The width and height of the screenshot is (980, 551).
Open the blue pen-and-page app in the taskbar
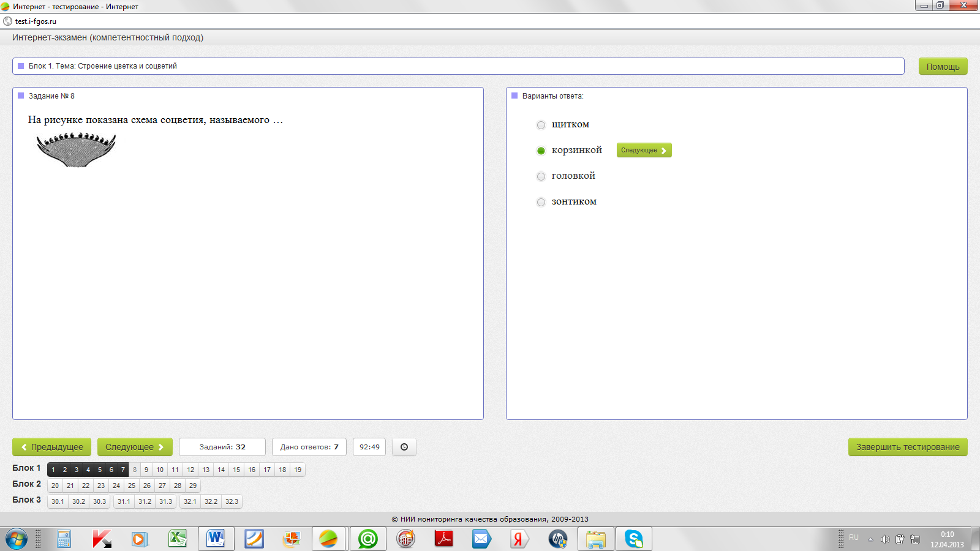point(254,539)
